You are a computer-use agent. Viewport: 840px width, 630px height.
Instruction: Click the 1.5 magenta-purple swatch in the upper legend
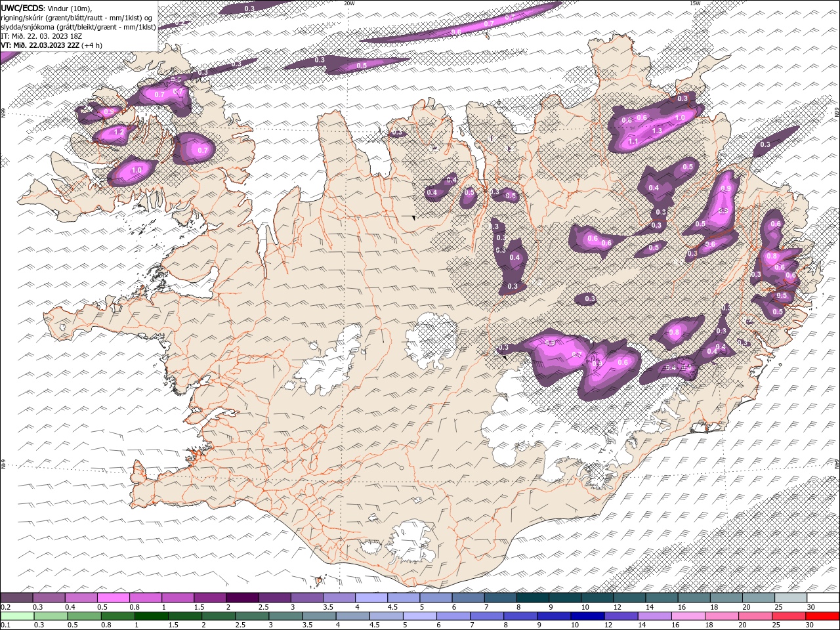coord(210,598)
